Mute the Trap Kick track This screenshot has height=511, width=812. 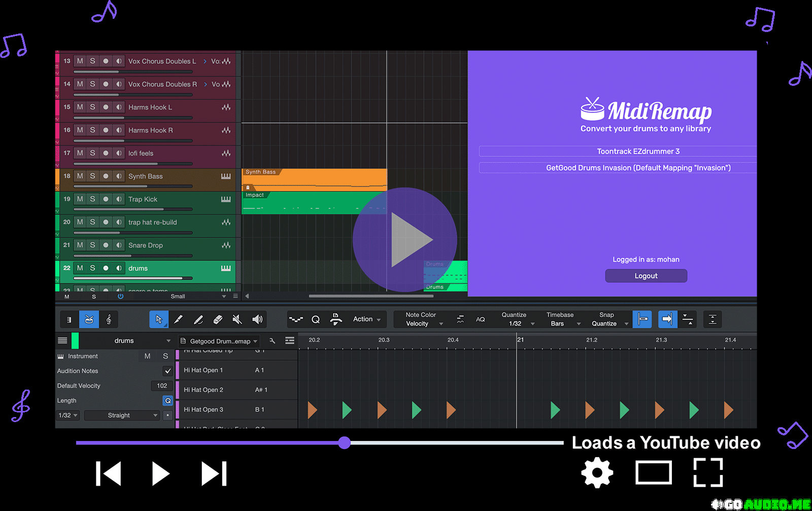80,199
